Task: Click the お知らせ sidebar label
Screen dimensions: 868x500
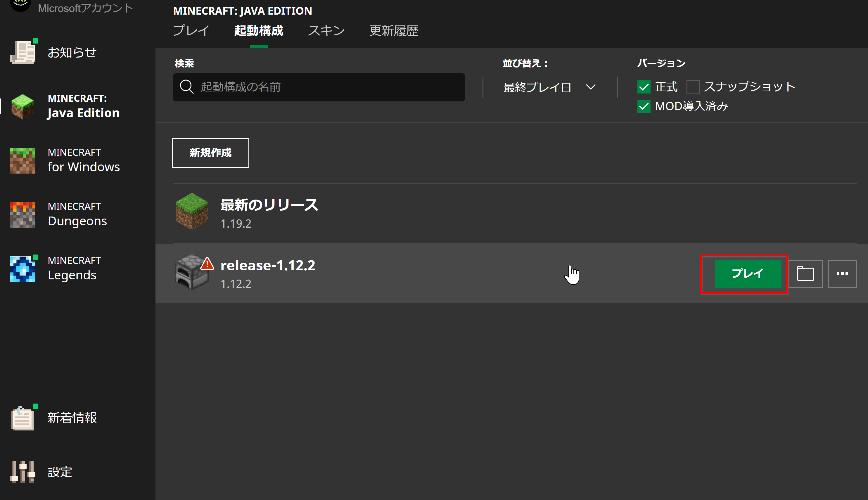Action: pos(72,52)
